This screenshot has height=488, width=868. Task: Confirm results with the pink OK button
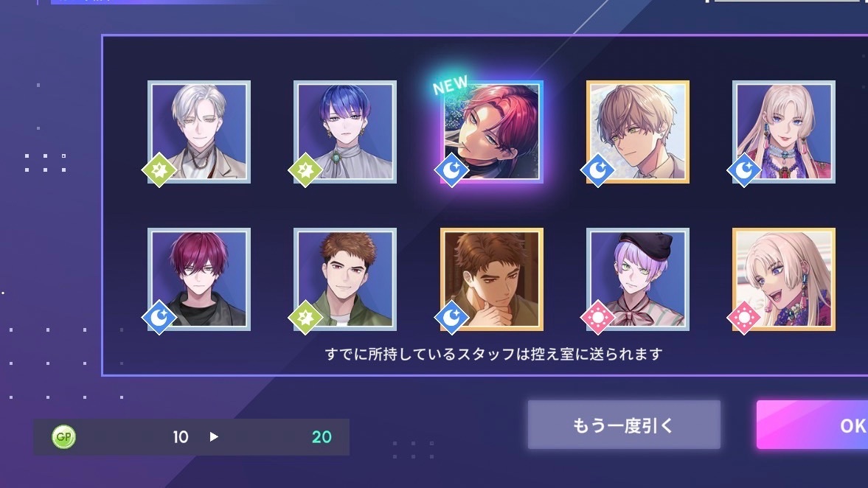pyautogui.click(x=813, y=425)
